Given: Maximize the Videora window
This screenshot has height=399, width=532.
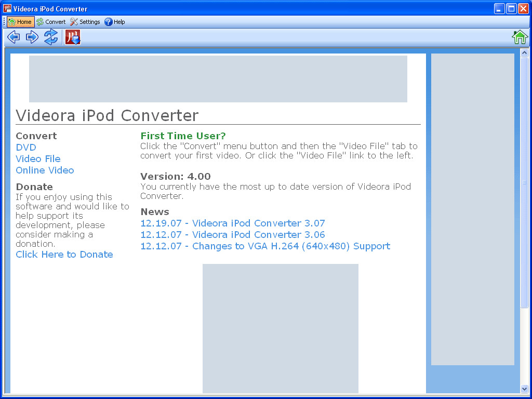Looking at the screenshot, I should [x=511, y=8].
